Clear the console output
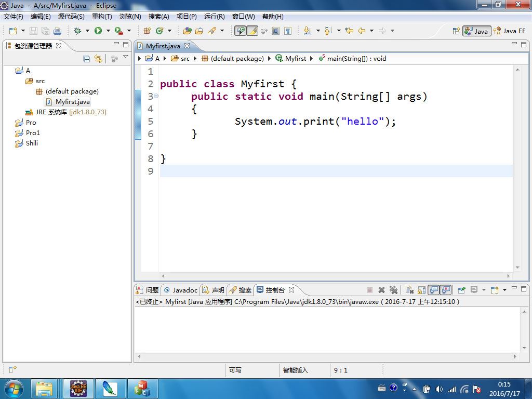 pos(409,290)
